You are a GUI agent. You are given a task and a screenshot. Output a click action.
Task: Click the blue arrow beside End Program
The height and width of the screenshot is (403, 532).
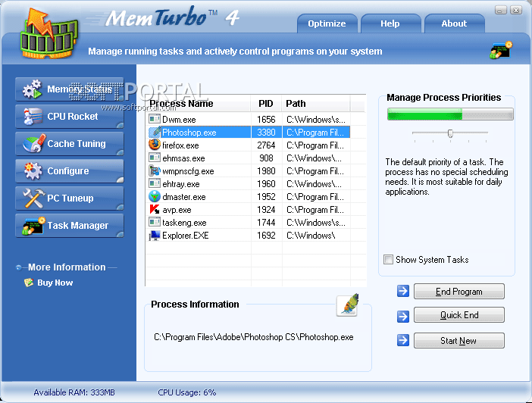tap(402, 291)
